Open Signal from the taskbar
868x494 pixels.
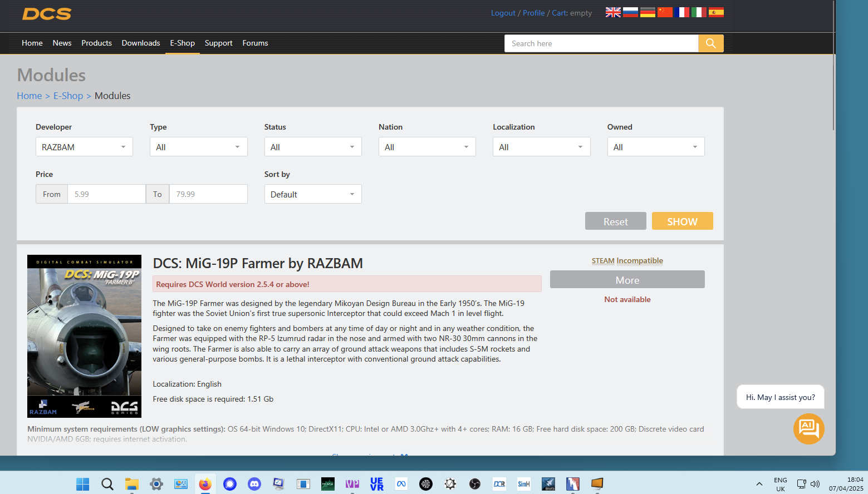click(230, 484)
